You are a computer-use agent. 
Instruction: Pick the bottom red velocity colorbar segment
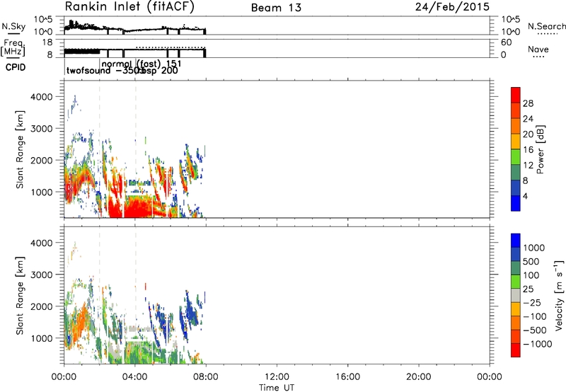pyautogui.click(x=516, y=350)
